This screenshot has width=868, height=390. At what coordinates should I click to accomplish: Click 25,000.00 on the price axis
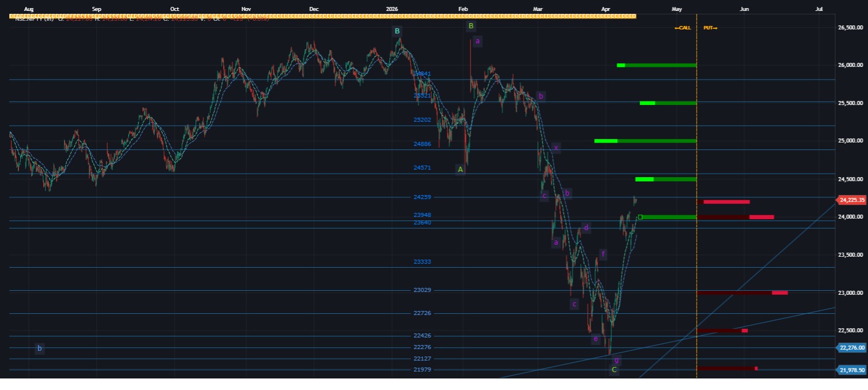coord(851,141)
